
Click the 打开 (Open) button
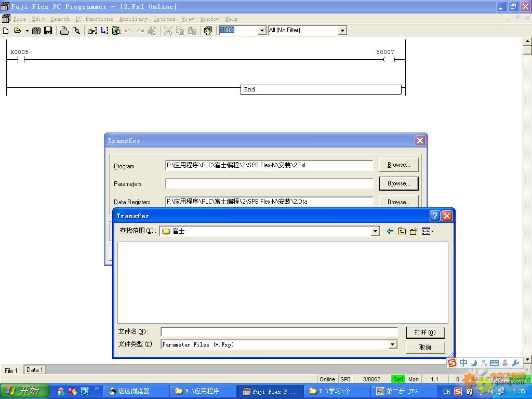(x=425, y=332)
